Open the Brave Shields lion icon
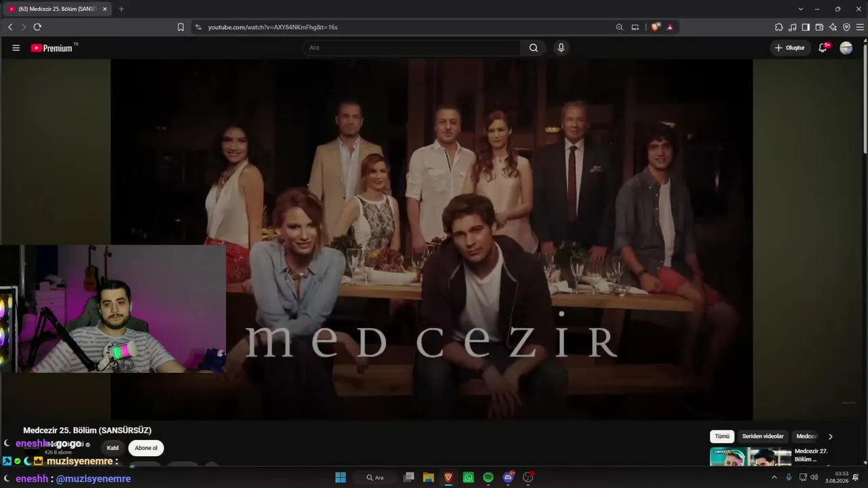The image size is (868, 488). tap(655, 27)
